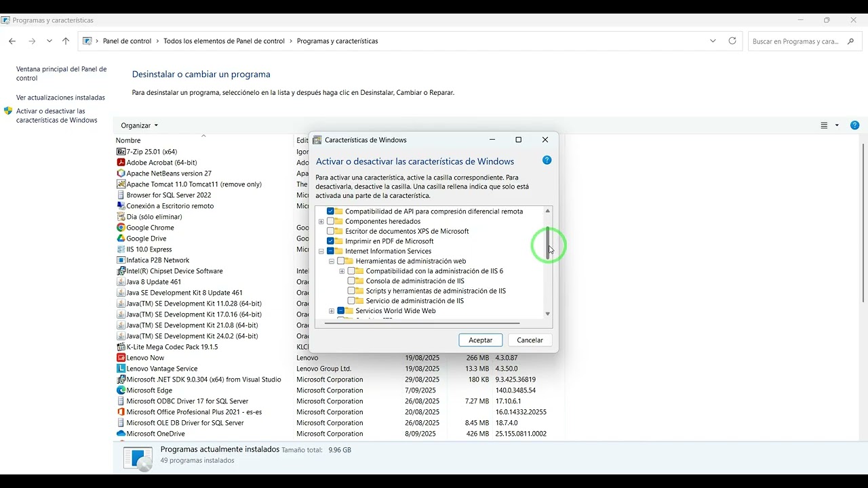Expand the Servicios World Wide Web node
This screenshot has height=488, width=868.
tap(332, 311)
